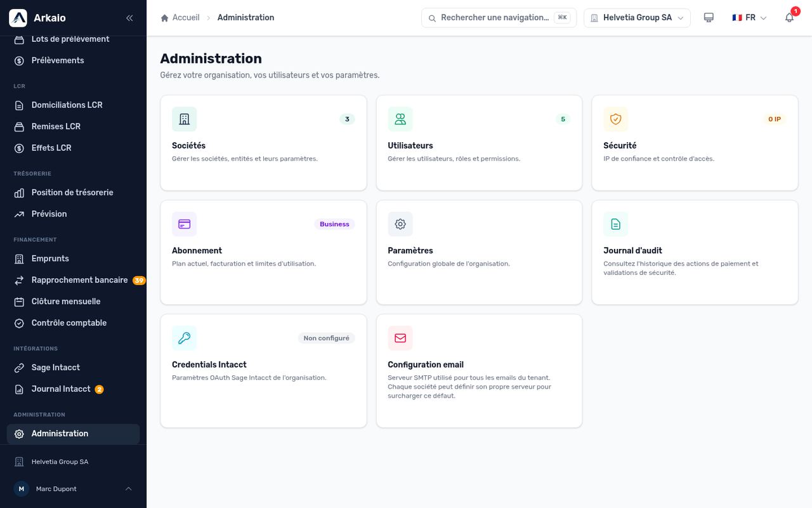This screenshot has height=508, width=812.
Task: Select Administration in the sidebar
Action: [74, 434]
